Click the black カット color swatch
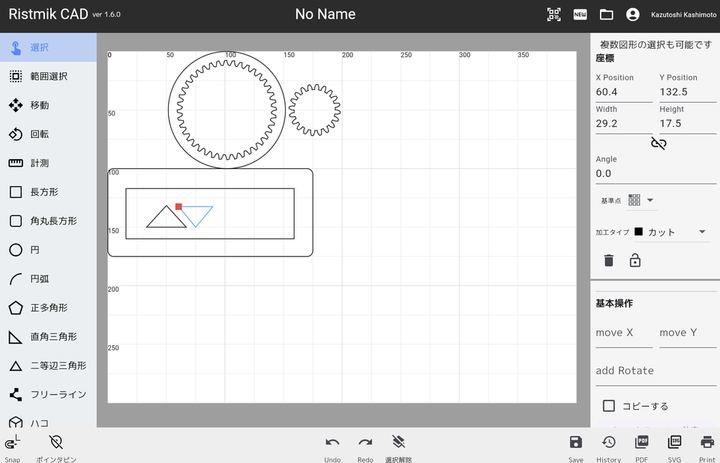This screenshot has width=720, height=463. (x=639, y=232)
